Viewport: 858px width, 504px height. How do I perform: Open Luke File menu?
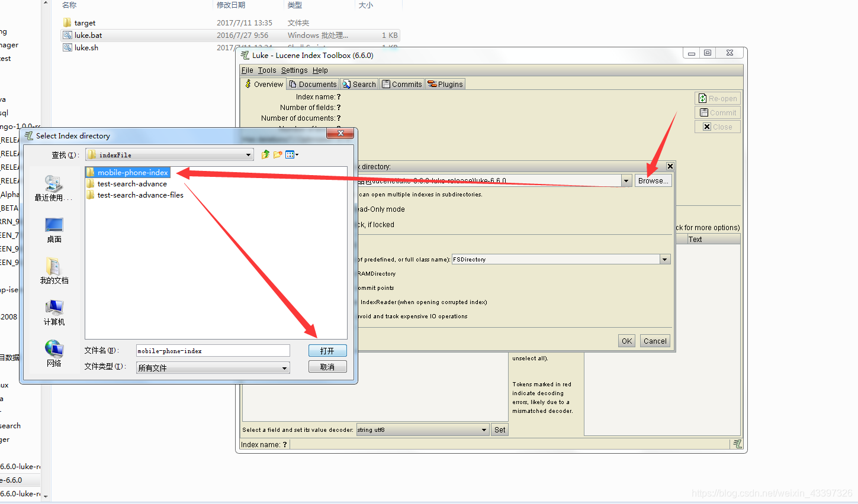click(247, 70)
